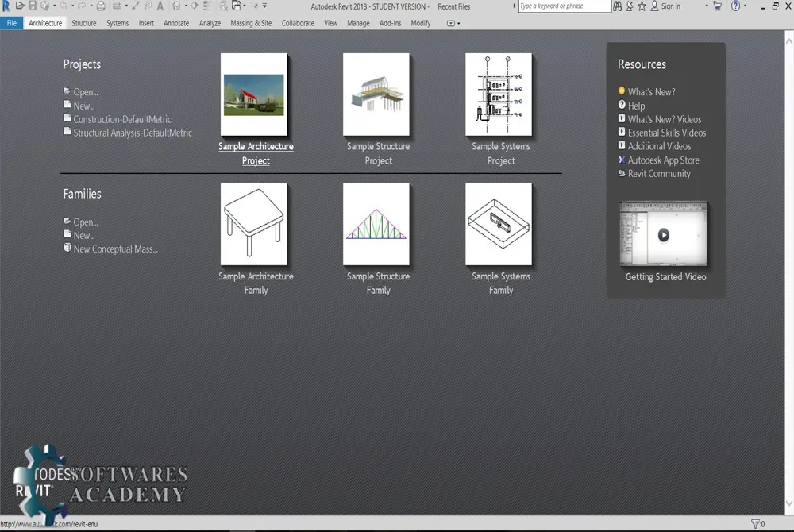Open the Default 3D View icon

(176, 6)
